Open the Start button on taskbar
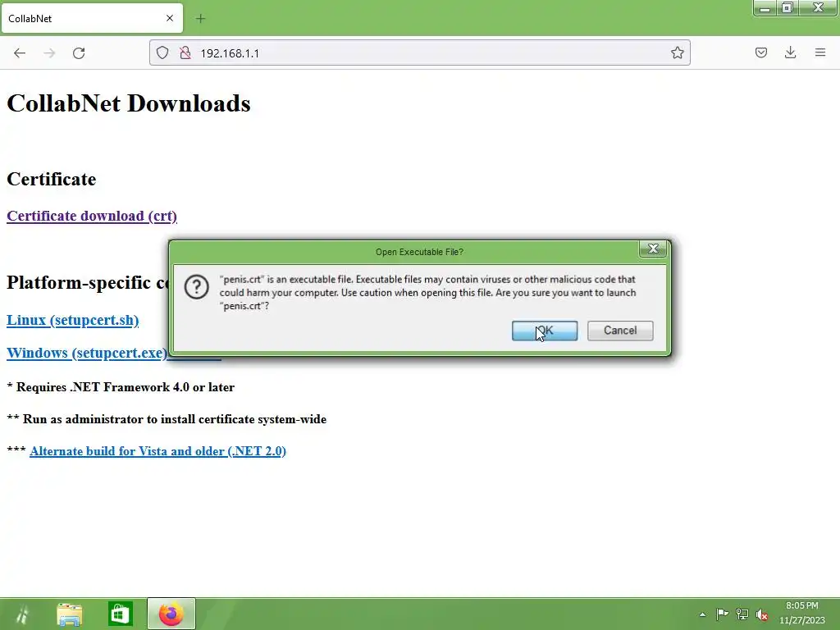The height and width of the screenshot is (630, 840). point(21,614)
